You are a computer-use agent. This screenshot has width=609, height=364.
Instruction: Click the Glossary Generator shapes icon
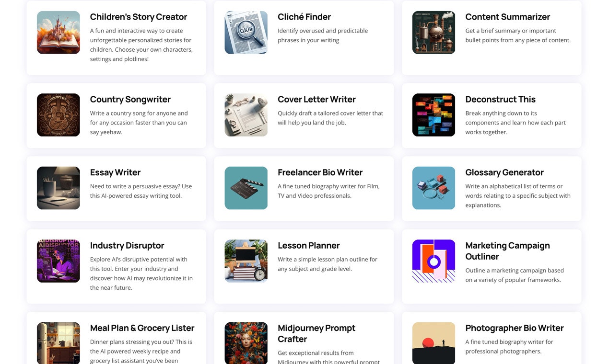pos(433,188)
